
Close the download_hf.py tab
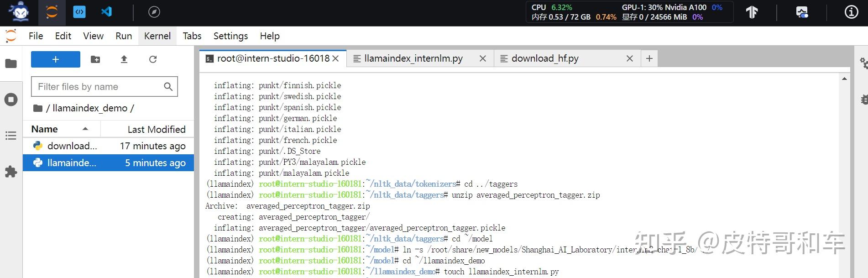[x=630, y=58]
